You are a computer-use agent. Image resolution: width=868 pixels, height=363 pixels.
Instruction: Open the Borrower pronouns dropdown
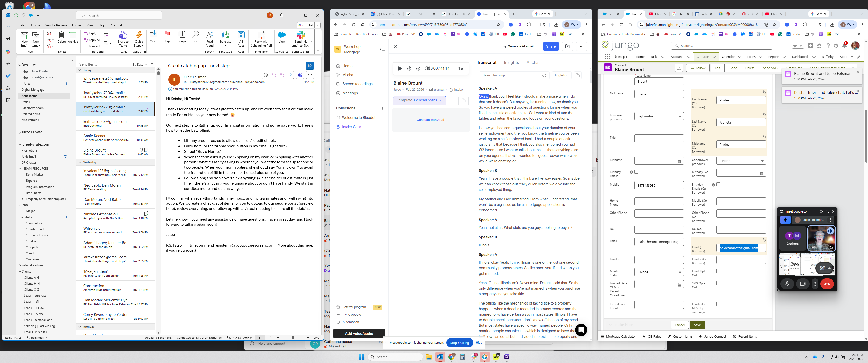pyautogui.click(x=658, y=116)
